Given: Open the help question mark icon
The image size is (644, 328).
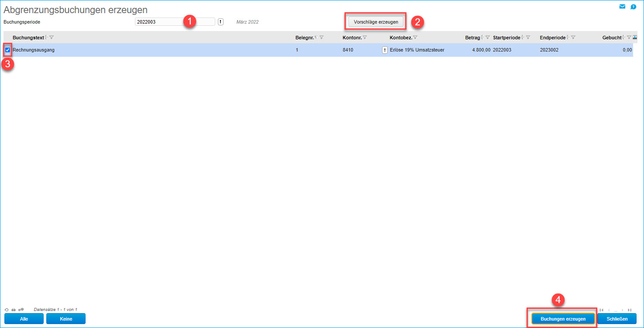Looking at the screenshot, I should (x=633, y=7).
